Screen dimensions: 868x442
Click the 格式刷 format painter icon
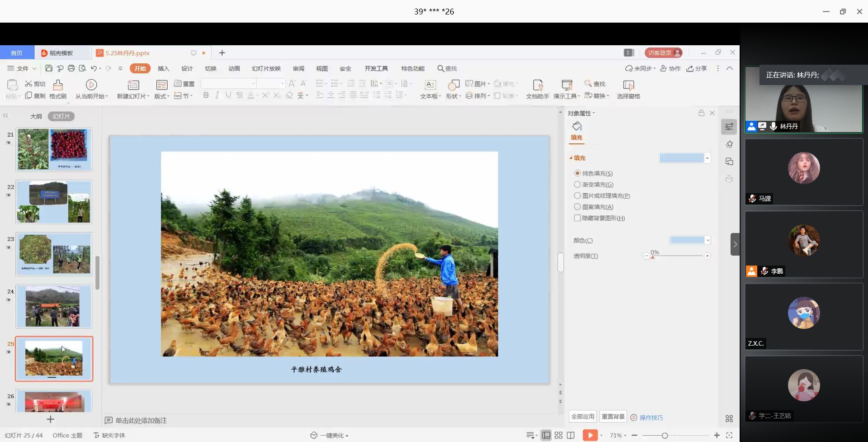coord(58,85)
